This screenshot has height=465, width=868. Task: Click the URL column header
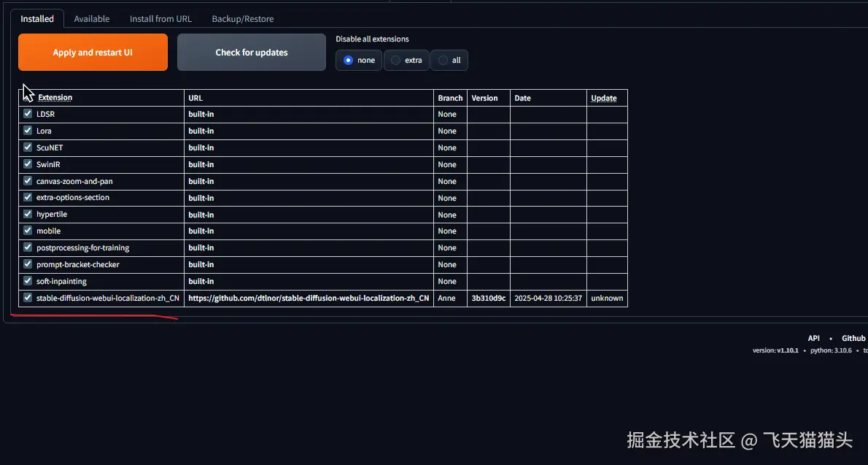[195, 98]
